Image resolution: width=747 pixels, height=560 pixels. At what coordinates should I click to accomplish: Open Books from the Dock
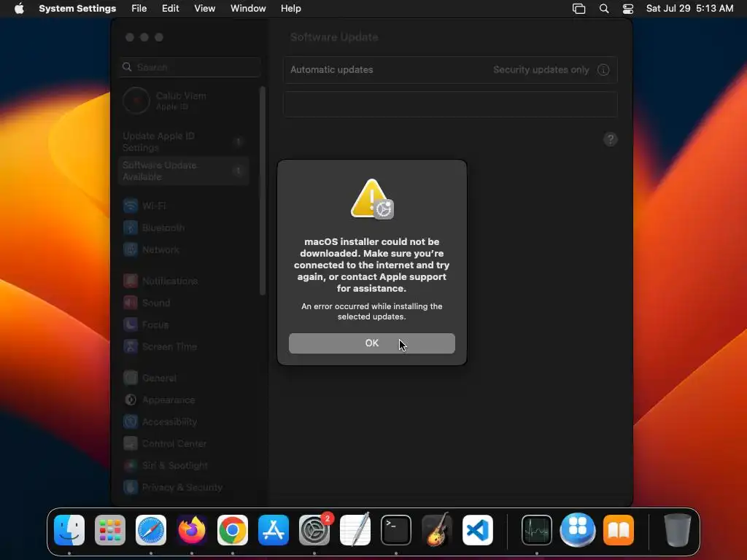click(x=619, y=530)
